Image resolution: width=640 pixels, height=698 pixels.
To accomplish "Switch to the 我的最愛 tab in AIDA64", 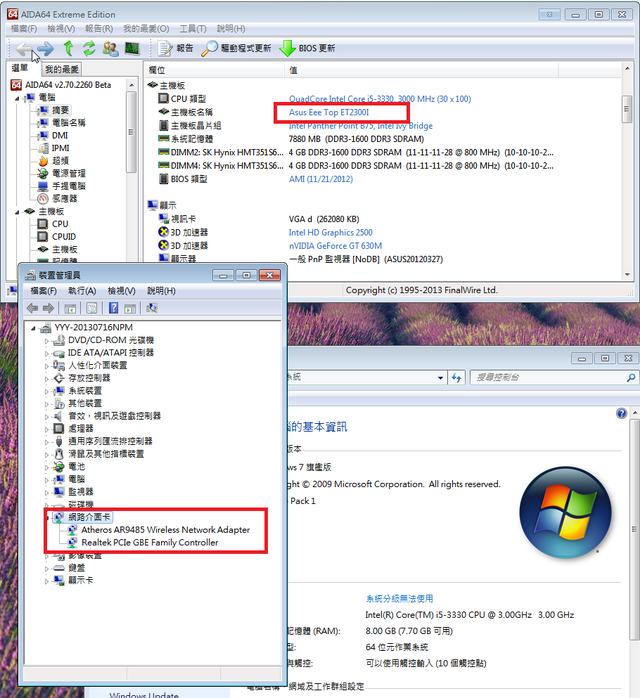I will (62, 69).
